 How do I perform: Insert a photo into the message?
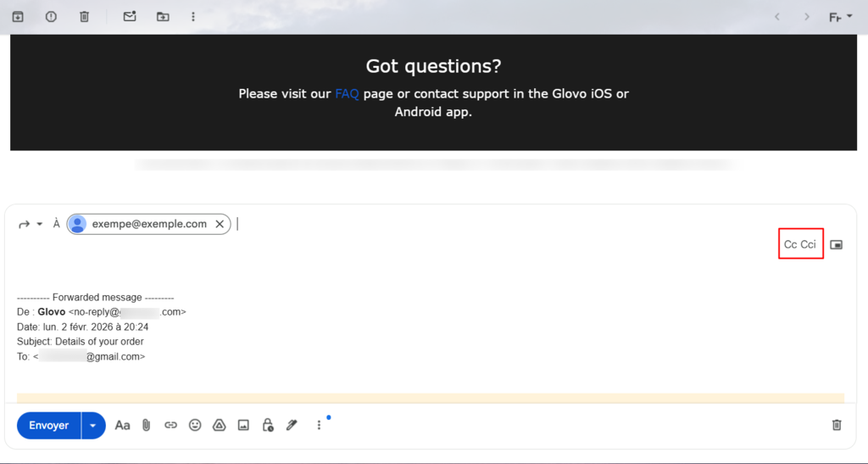(x=243, y=425)
